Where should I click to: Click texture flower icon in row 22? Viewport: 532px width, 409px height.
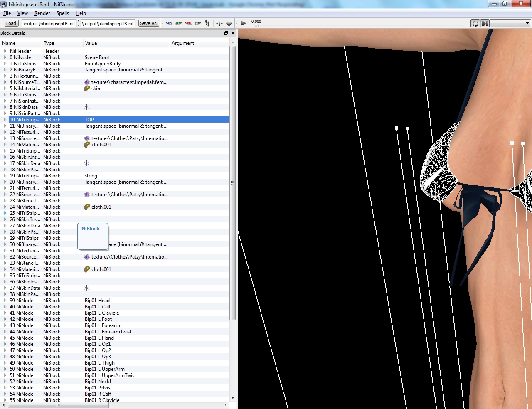point(87,195)
